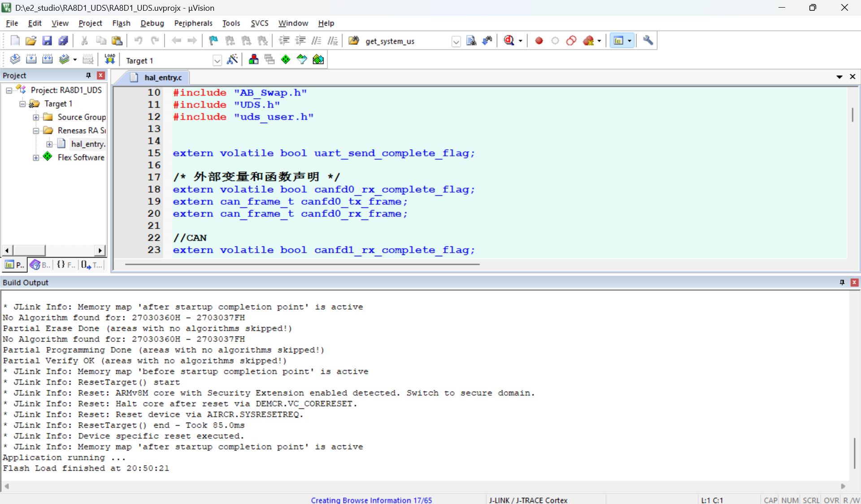The width and height of the screenshot is (861, 504).
Task: Open Configuration wrench icon
Action: point(648,41)
